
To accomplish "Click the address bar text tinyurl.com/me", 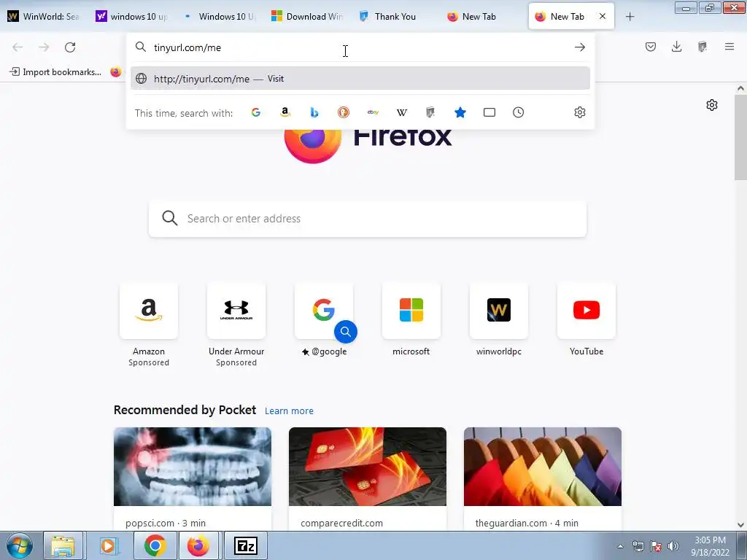I will pos(187,47).
